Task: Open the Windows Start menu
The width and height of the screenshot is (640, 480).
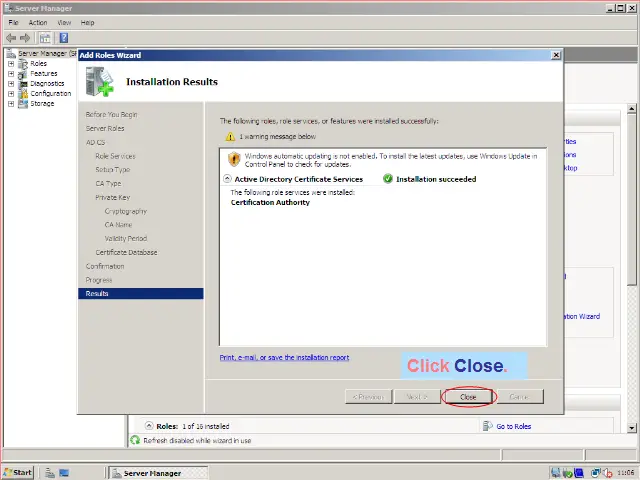Action: click(x=18, y=472)
